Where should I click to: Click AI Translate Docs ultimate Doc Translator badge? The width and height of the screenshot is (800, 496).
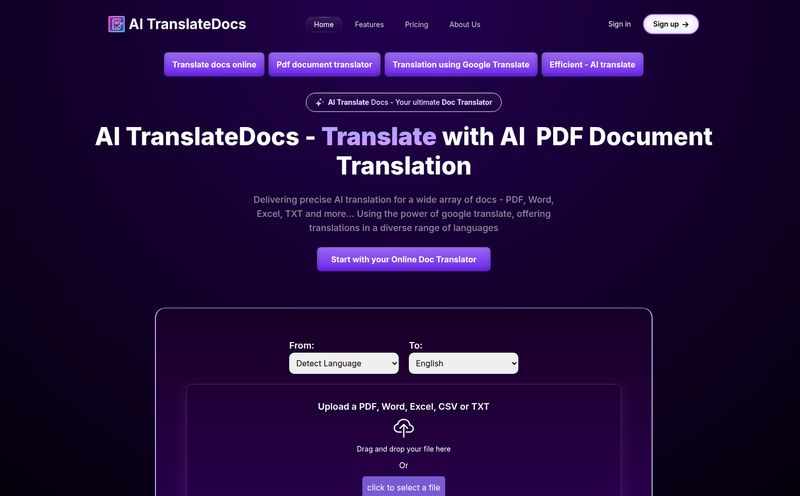404,102
